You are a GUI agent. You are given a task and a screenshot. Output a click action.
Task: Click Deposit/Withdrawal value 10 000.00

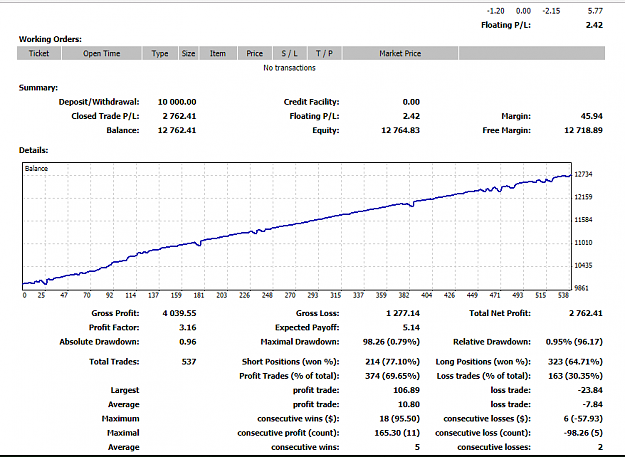click(x=177, y=102)
